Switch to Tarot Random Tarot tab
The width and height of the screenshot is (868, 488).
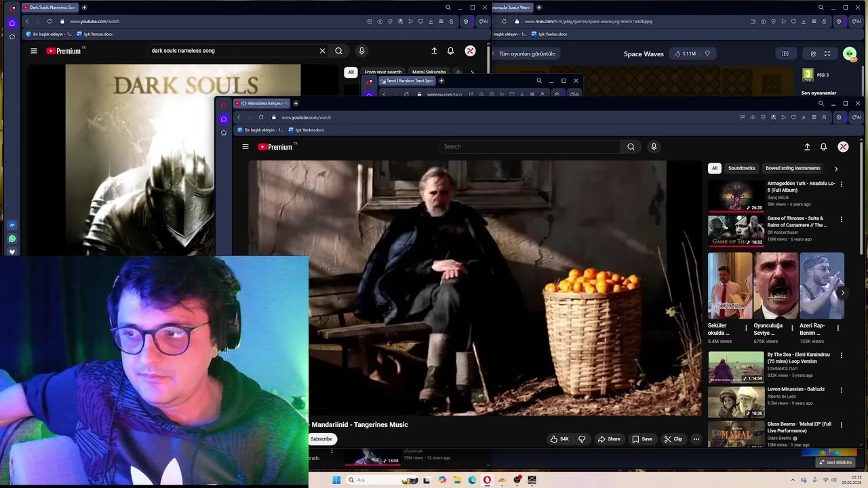407,81
